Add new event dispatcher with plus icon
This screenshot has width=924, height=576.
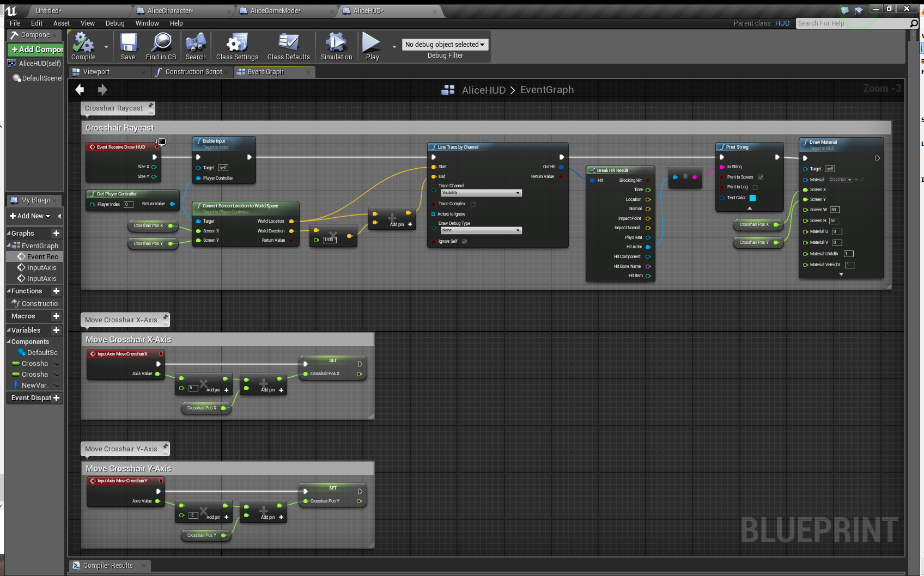pos(56,398)
